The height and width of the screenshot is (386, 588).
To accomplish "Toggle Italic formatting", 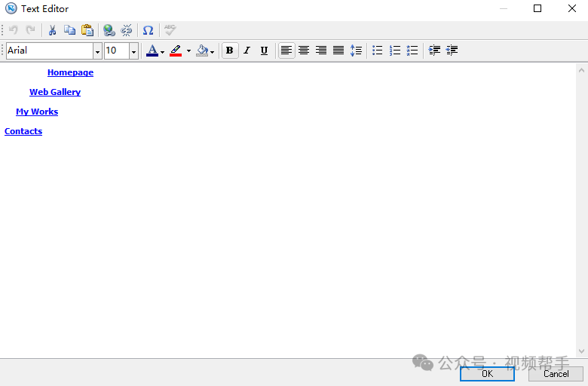I will 247,51.
